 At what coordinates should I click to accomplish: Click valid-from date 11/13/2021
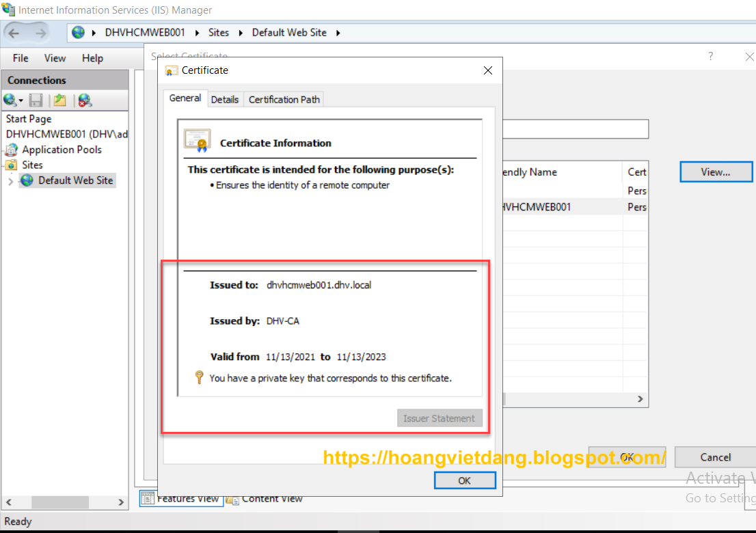pos(291,357)
